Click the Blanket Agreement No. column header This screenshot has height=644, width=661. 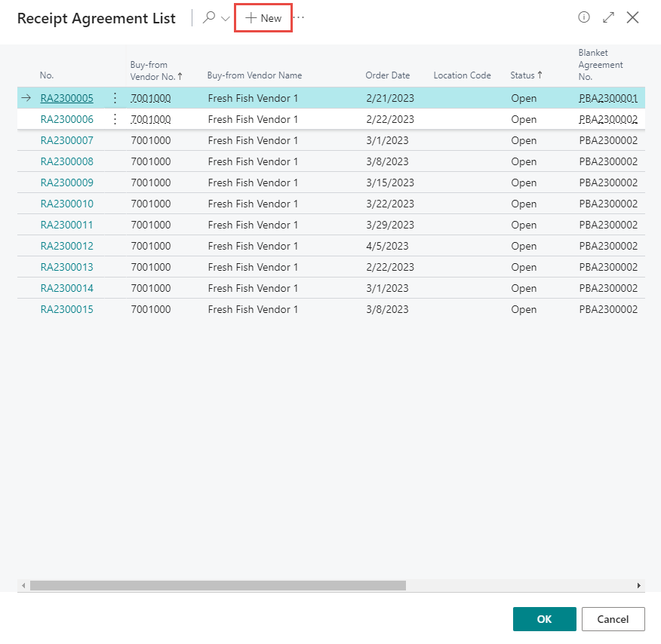[x=600, y=65]
